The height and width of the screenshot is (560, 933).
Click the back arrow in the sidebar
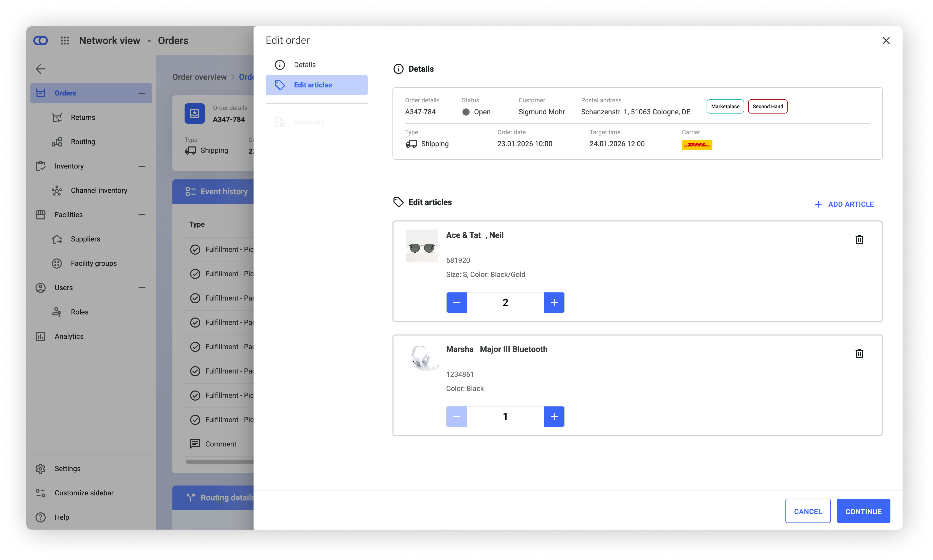pyautogui.click(x=40, y=69)
